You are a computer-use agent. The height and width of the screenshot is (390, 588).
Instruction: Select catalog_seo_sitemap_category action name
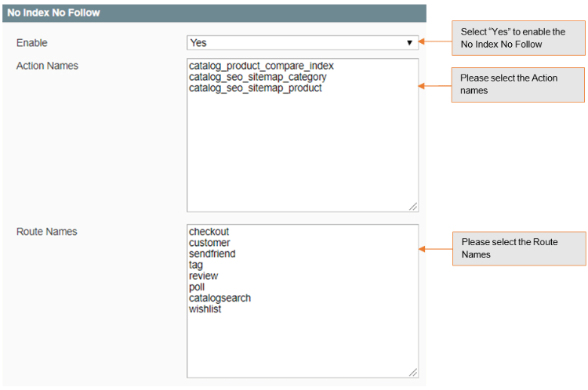pyautogui.click(x=257, y=77)
